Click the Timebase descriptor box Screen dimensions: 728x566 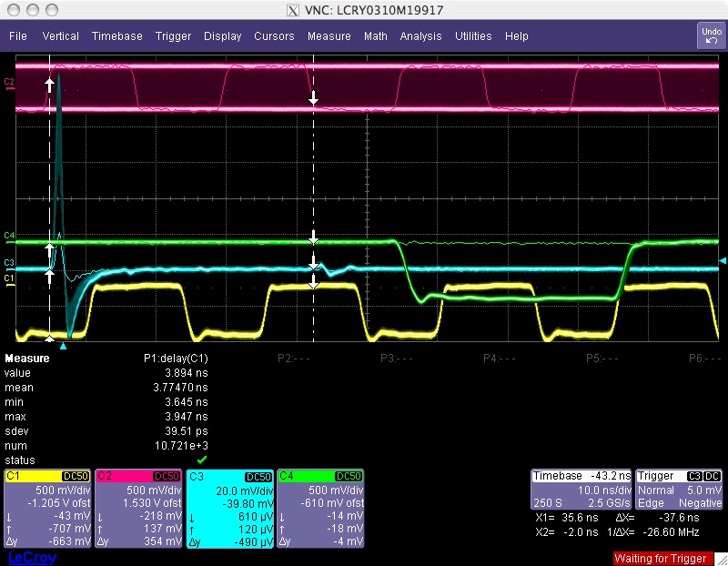pos(581,490)
